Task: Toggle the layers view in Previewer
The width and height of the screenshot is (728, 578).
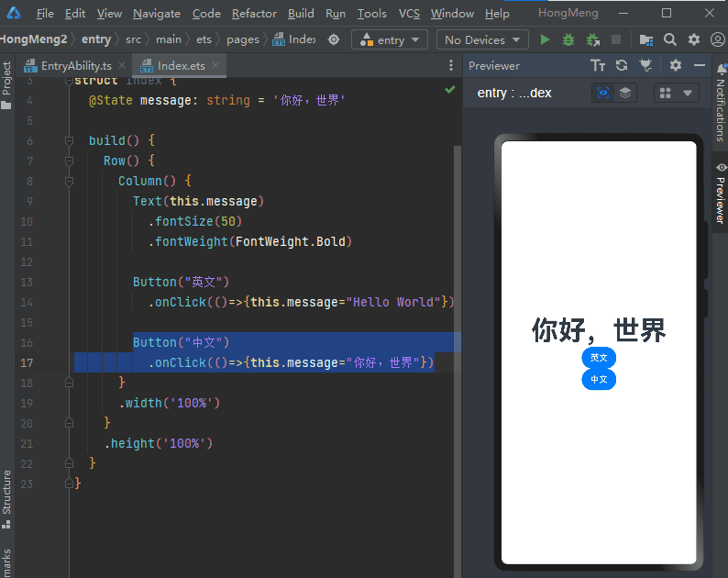Action: tap(625, 93)
